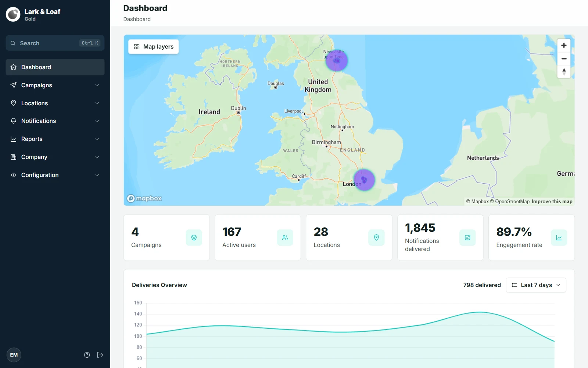The image size is (588, 368).
Task: Expand the Locations menu chevron
Action: pyautogui.click(x=97, y=103)
